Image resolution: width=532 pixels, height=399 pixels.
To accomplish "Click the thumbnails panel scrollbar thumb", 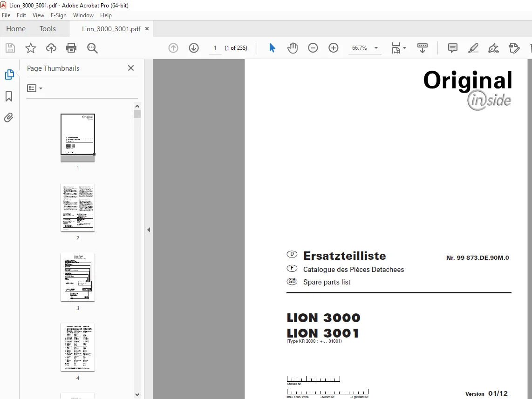I will click(x=137, y=114).
